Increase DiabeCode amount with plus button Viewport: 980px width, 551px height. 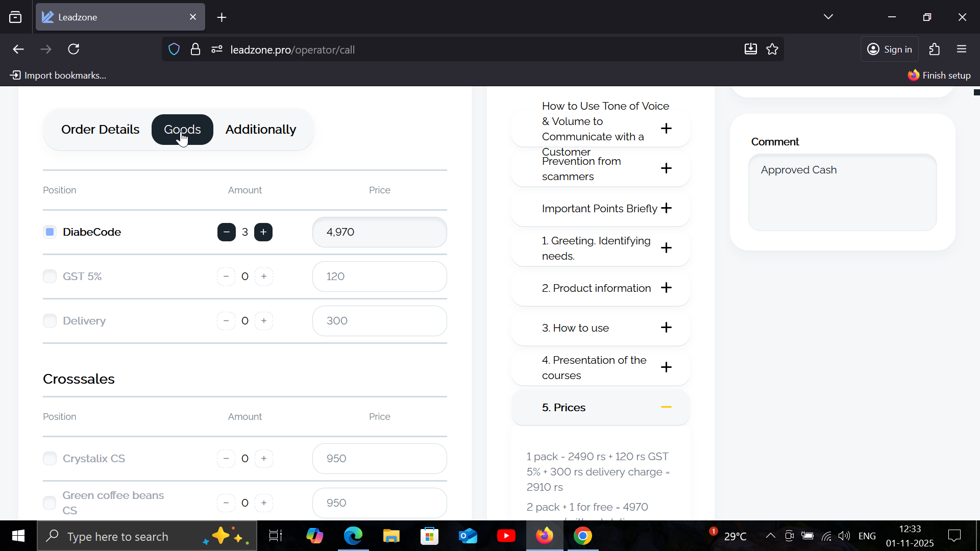click(263, 232)
